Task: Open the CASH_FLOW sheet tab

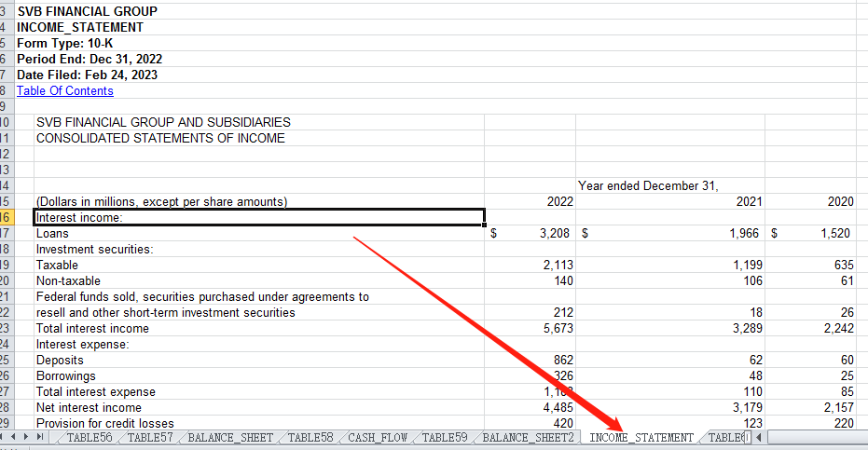Action: click(378, 437)
